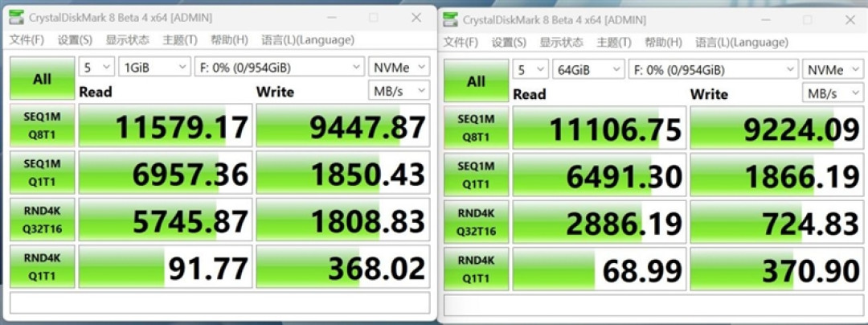This screenshot has width=868, height=325.
Task: Start SEQ1M Q1T1 test in right window
Action: [x=476, y=175]
